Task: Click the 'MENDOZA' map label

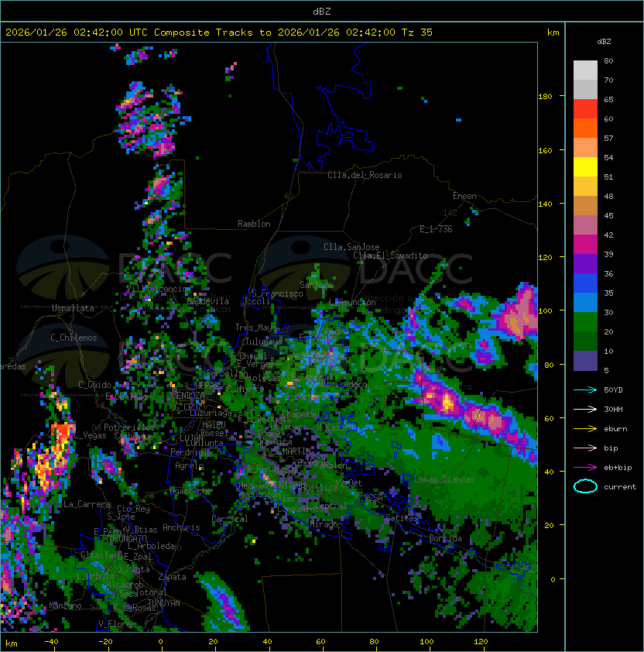Action: (188, 395)
